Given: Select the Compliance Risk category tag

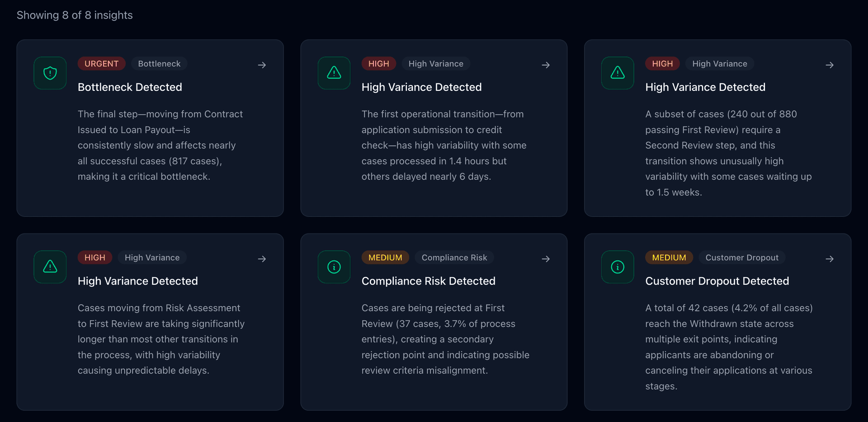Looking at the screenshot, I should (454, 257).
